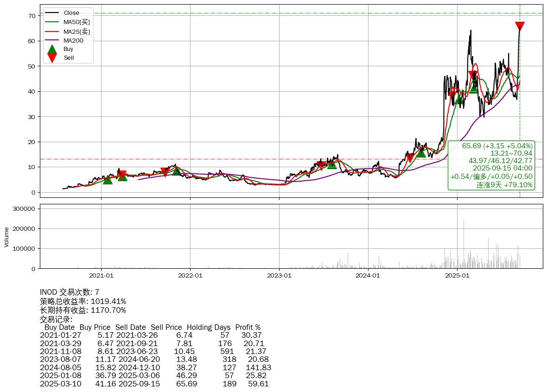547x392 pixels.
Task: Click the INOD 交易次数 summary line
Action: tap(70, 292)
